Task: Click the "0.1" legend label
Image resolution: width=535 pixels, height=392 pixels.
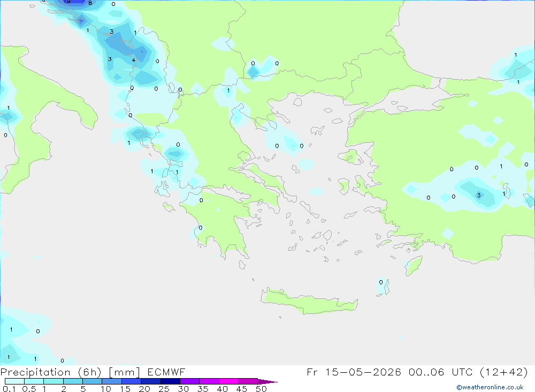Action: pos(9,389)
